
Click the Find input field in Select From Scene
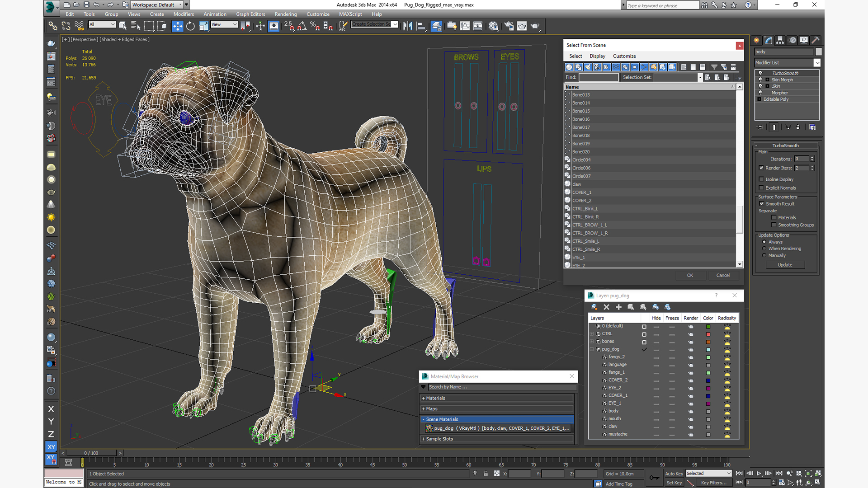click(x=599, y=78)
